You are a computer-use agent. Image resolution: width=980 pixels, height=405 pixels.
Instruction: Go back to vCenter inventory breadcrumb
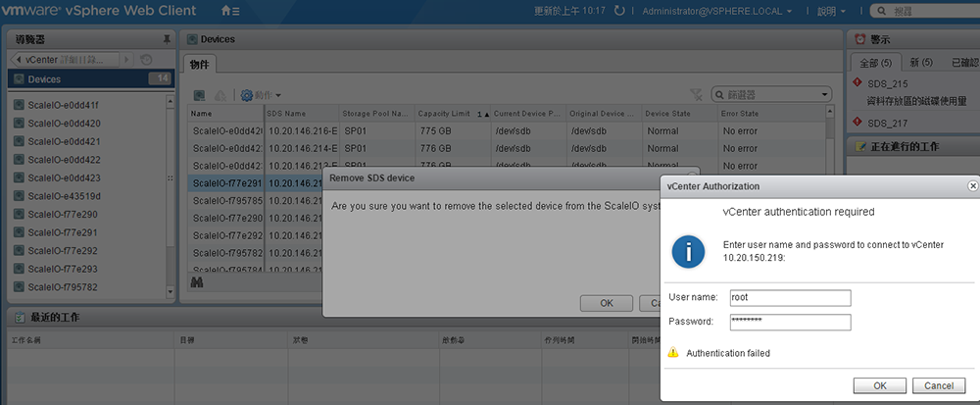pos(65,60)
